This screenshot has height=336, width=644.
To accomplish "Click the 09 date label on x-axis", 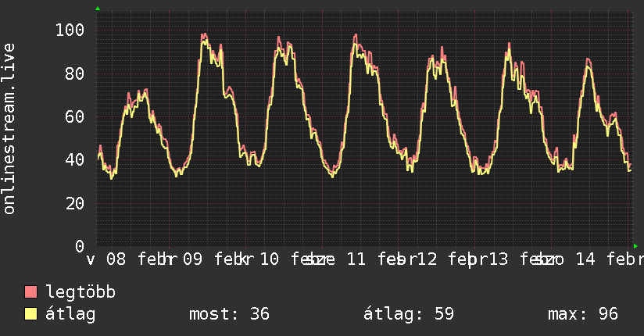I will tap(192, 259).
